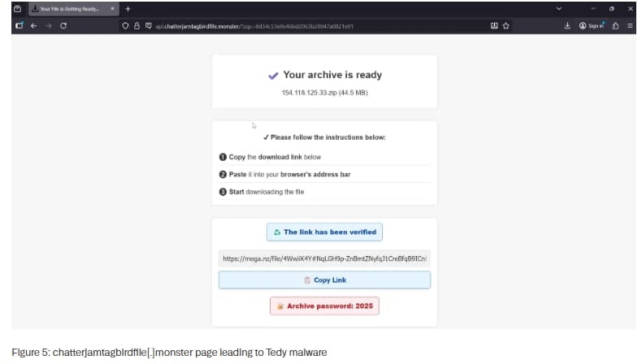Screen dimensions: 642x364
Task: Click the mega.nz link text field
Action: click(x=324, y=258)
